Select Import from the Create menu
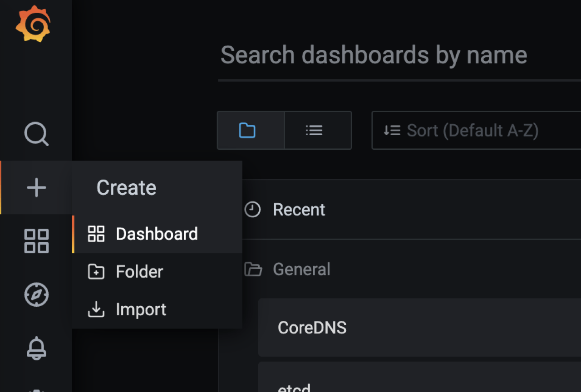Image resolution: width=581 pixels, height=392 pixels. [x=141, y=309]
